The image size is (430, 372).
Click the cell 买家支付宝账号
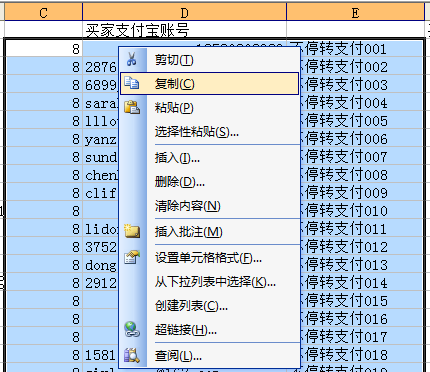point(184,30)
